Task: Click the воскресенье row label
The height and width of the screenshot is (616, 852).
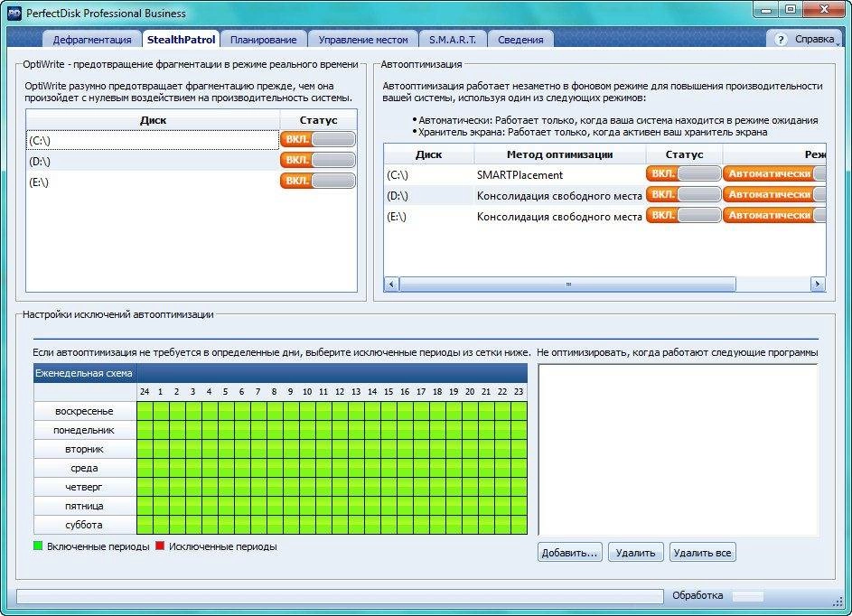Action: click(84, 411)
